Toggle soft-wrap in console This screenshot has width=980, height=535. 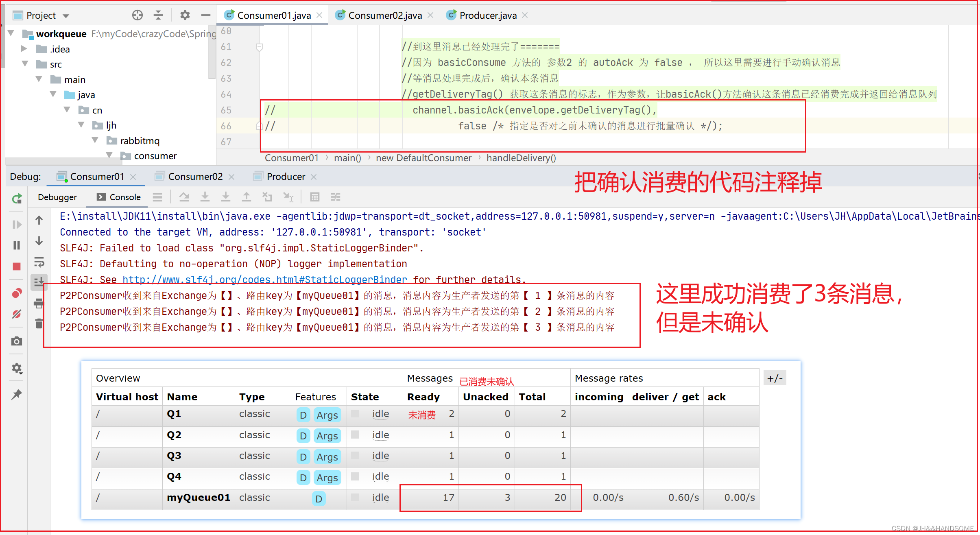[x=39, y=262]
